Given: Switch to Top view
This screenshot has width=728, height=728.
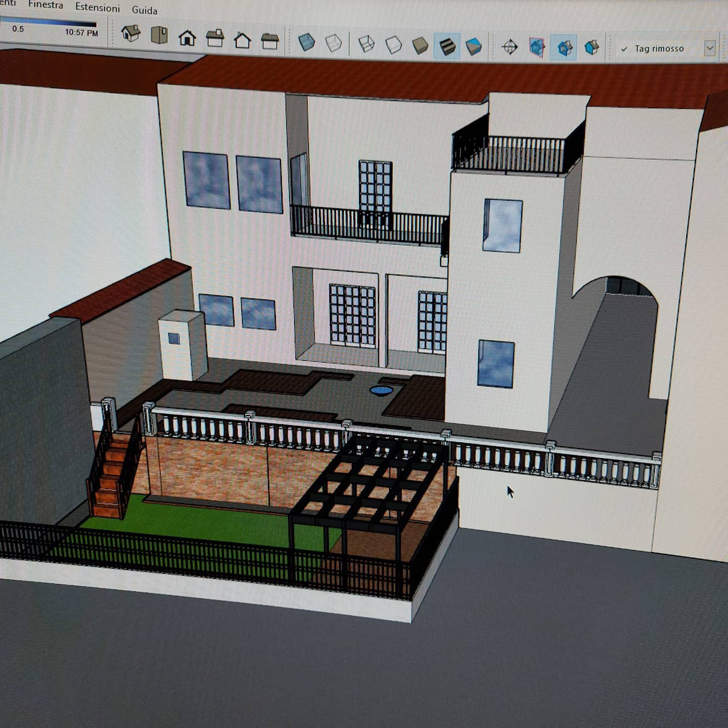Looking at the screenshot, I should [159, 35].
